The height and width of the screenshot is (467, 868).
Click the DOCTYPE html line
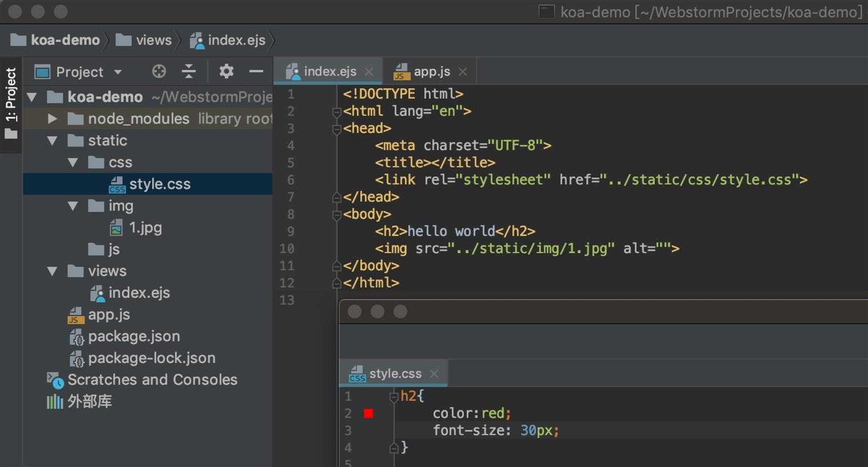point(403,94)
